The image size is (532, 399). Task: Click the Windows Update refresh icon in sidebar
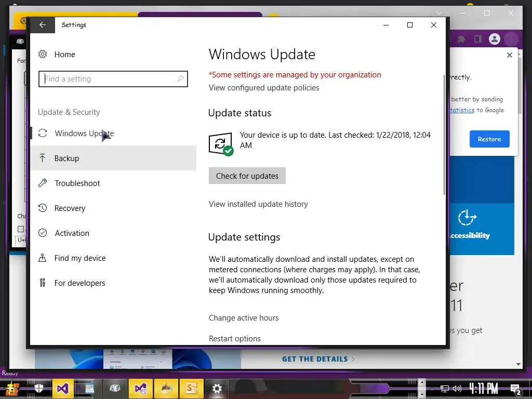point(43,133)
